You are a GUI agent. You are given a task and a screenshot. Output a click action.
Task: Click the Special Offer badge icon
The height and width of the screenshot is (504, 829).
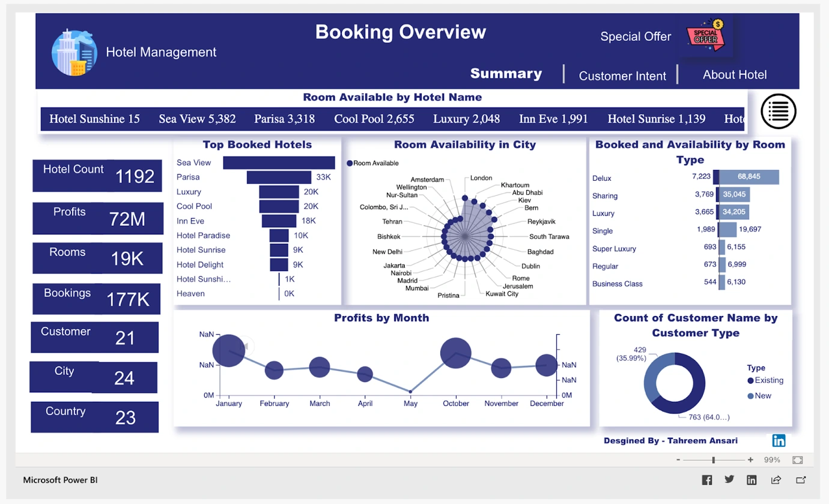[706, 36]
